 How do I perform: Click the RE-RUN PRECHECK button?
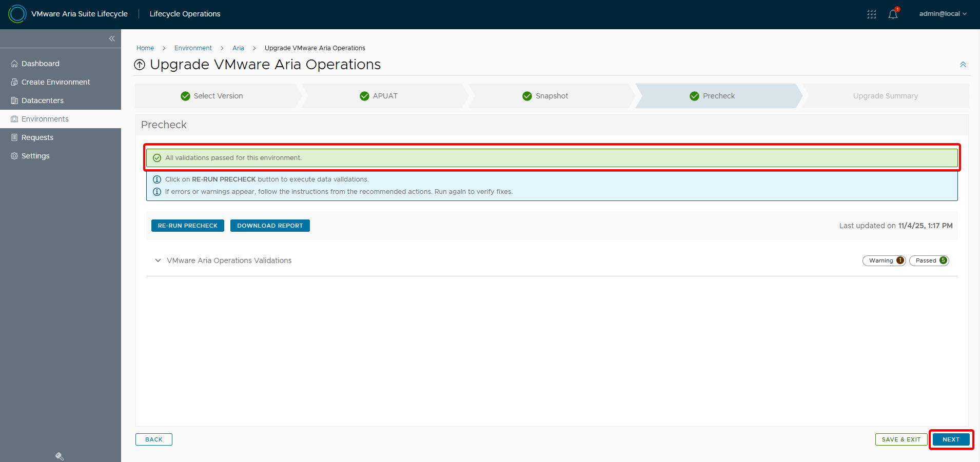point(187,226)
